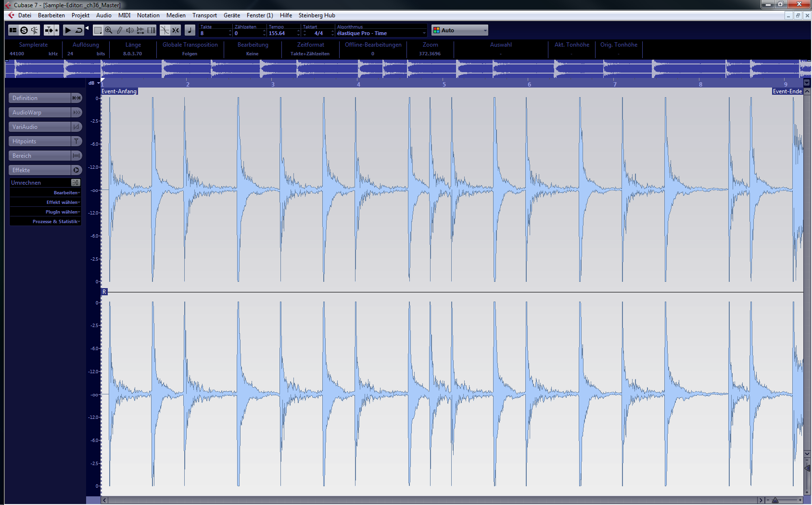This screenshot has width=812, height=505.
Task: Open the Projekt menu
Action: coord(80,15)
